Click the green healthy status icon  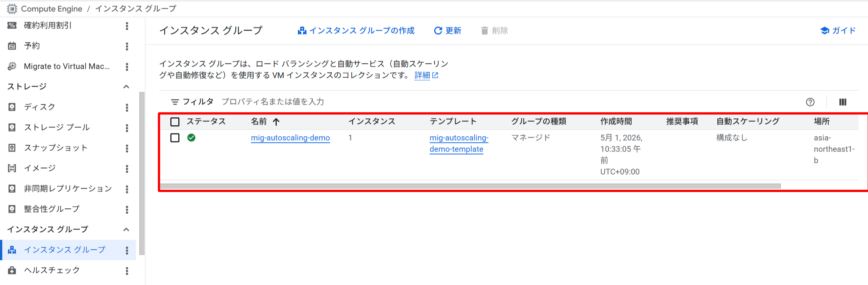click(191, 138)
